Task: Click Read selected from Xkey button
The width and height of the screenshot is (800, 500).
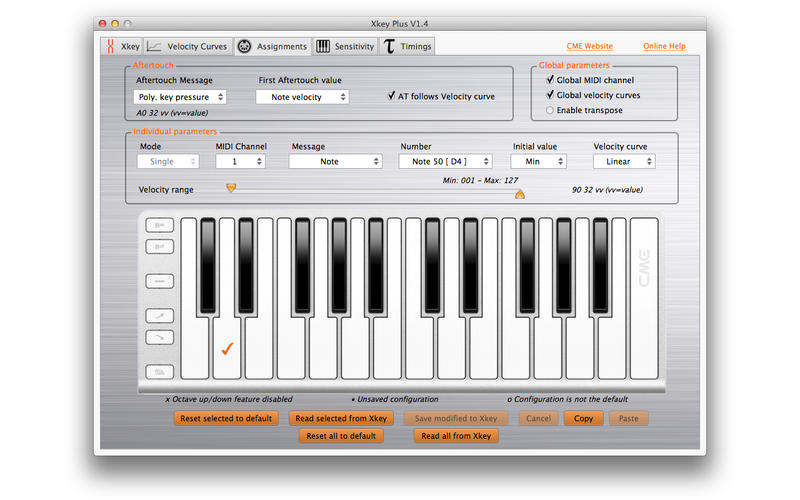Action: click(x=341, y=418)
